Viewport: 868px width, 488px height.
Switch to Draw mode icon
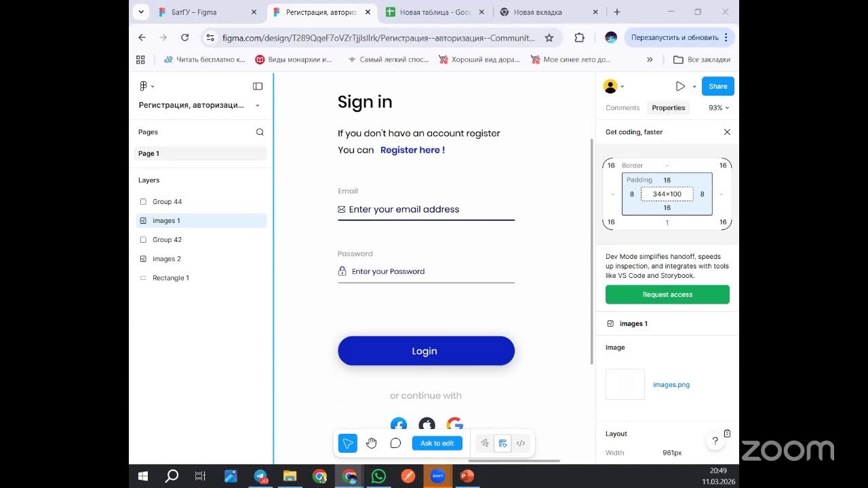point(485,443)
